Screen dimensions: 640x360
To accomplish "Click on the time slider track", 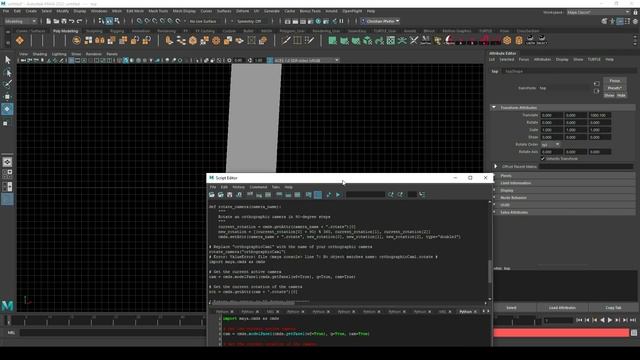I will click(106, 321).
